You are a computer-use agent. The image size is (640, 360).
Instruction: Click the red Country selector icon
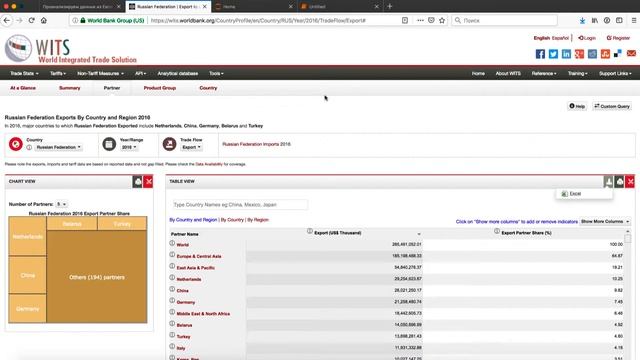pyautogui.click(x=16, y=144)
